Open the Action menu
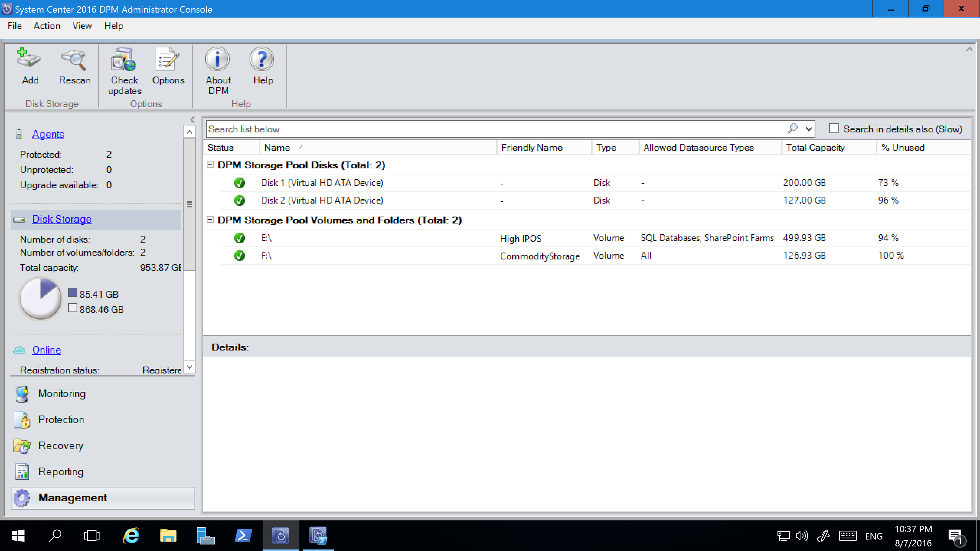Viewport: 980px width, 551px height. click(46, 26)
